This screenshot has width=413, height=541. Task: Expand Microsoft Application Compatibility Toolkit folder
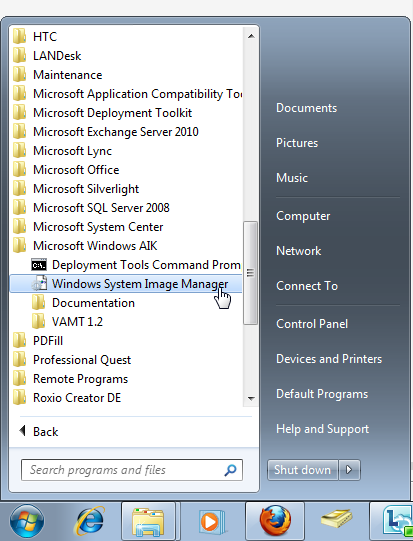click(126, 94)
